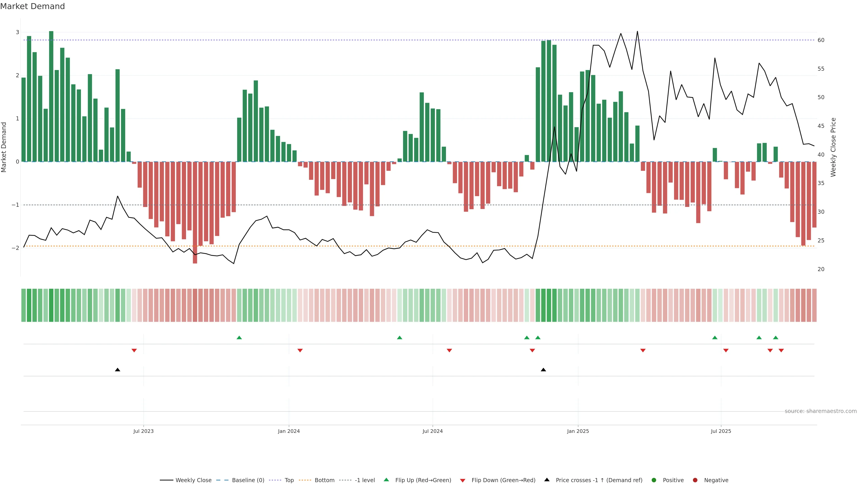Click the Market Demand chart title
Screen dimensions: 868x488
click(32, 6)
